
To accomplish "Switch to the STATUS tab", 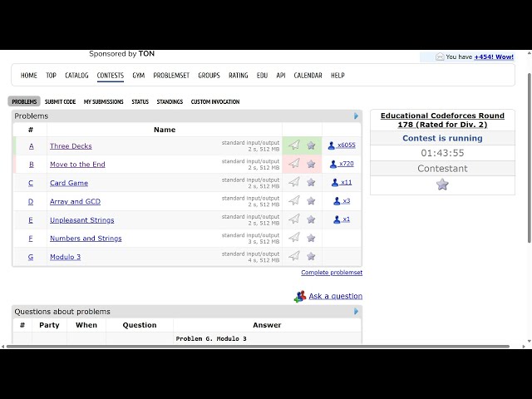I will [x=140, y=101].
